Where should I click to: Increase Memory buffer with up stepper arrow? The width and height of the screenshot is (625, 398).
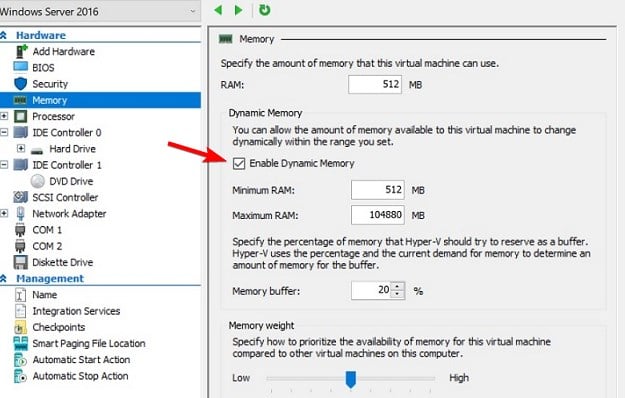click(x=397, y=286)
